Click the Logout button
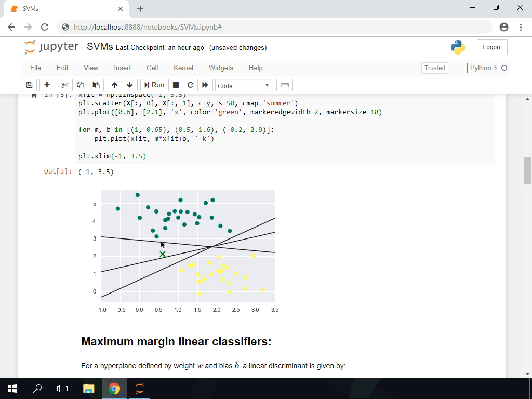The height and width of the screenshot is (399, 532). pos(491,47)
